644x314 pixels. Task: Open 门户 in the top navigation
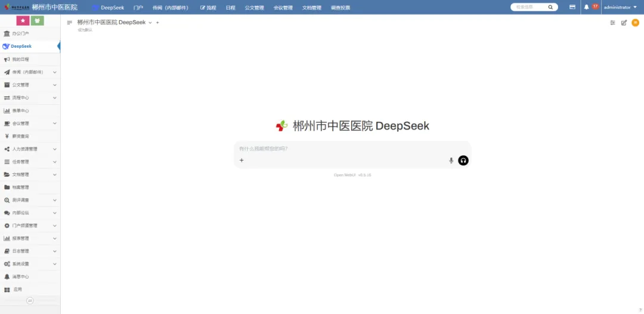tap(138, 7)
